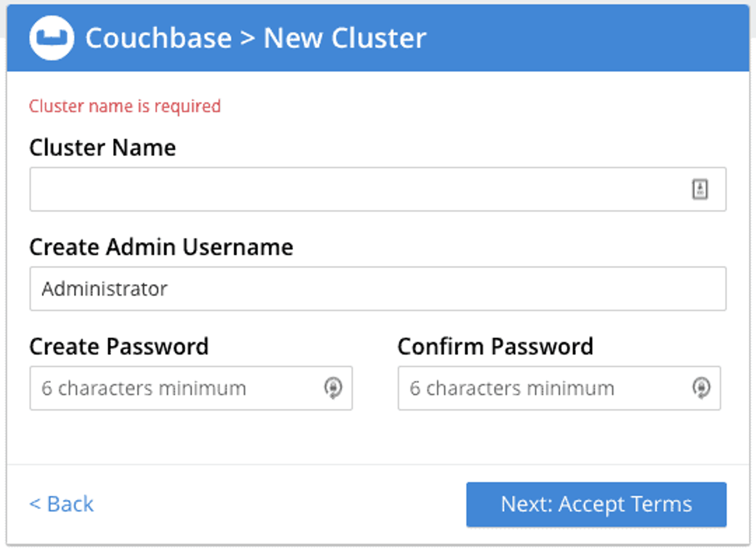Go back using the < Back link
The image size is (756, 552).
(61, 504)
